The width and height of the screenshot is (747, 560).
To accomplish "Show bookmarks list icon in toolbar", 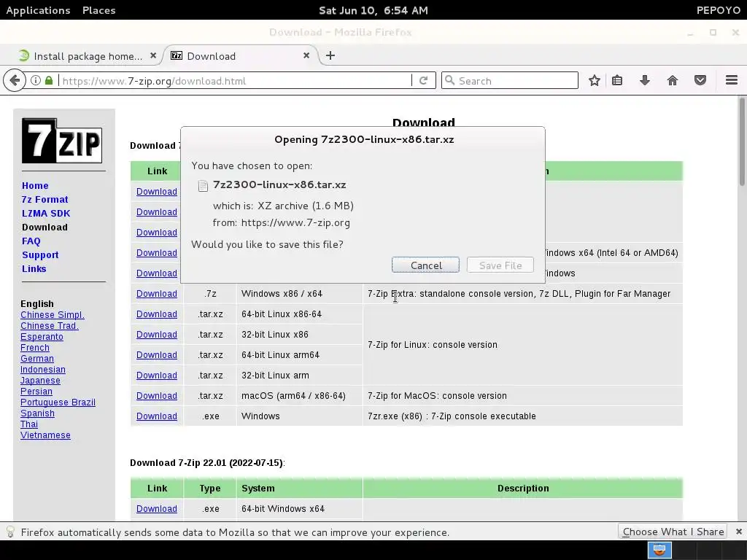I will (617, 80).
